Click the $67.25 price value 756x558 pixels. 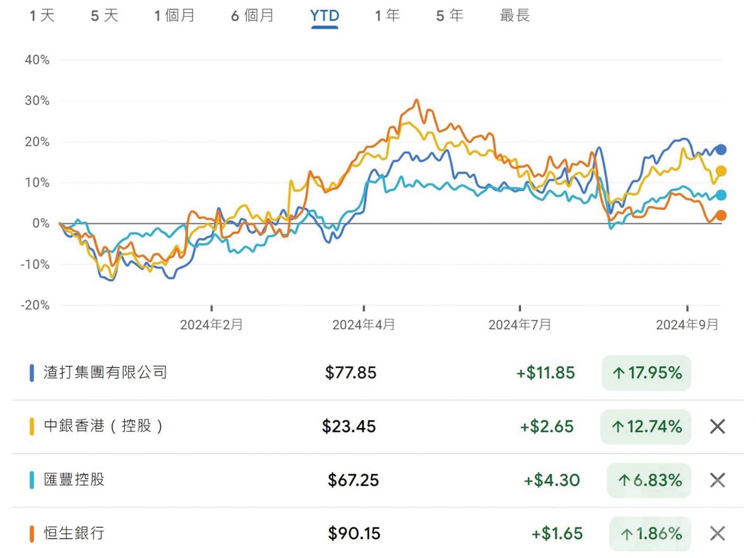353,481
